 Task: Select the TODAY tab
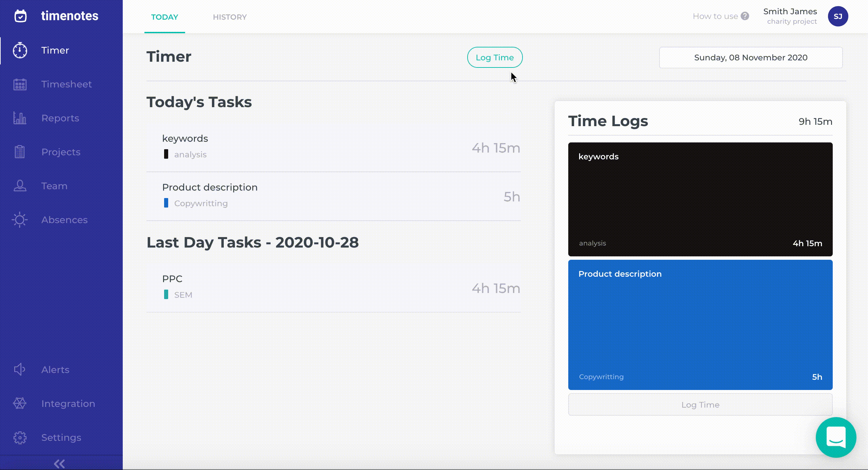(x=164, y=17)
